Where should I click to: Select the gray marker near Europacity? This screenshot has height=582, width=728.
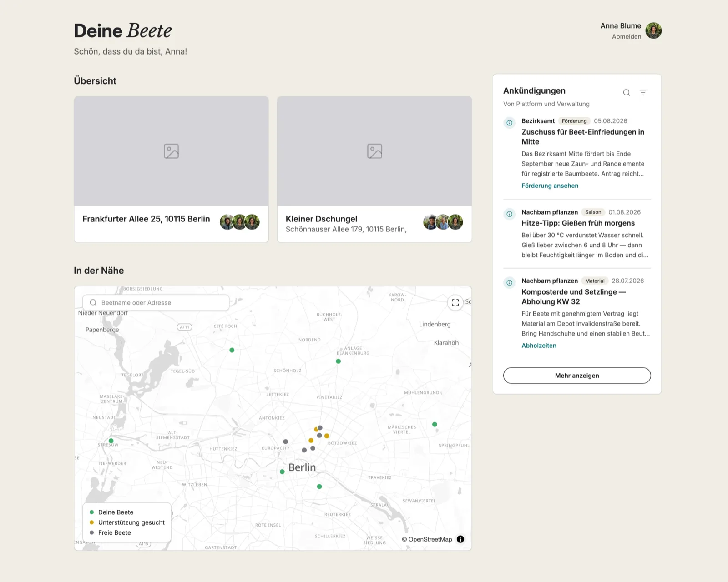point(285,442)
